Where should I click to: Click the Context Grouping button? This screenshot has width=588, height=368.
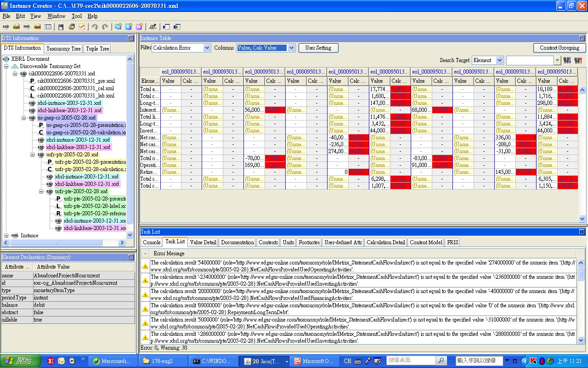coord(560,48)
